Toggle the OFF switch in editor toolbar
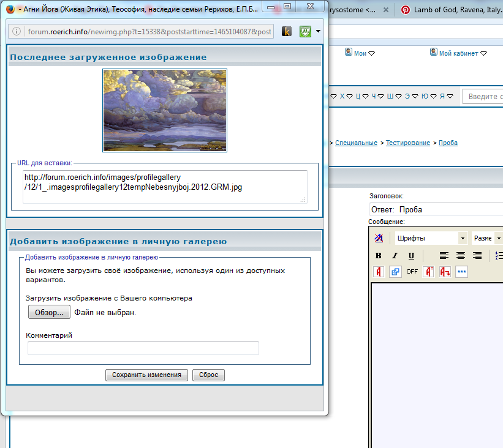503x448 pixels. tap(412, 272)
